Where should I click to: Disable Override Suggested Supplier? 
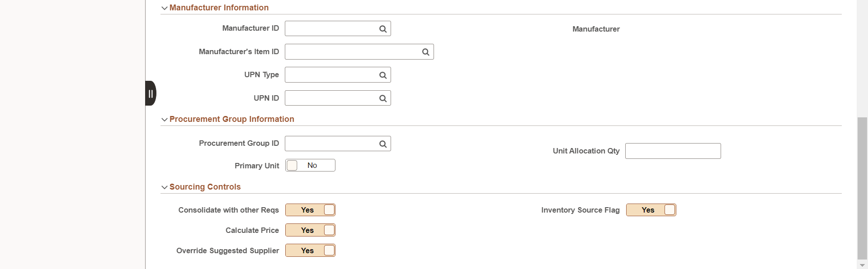pos(310,250)
